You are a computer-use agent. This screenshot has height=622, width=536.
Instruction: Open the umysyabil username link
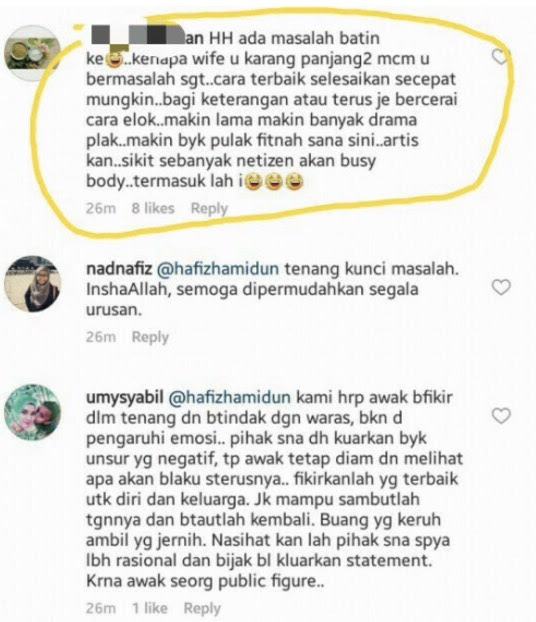[x=125, y=397]
